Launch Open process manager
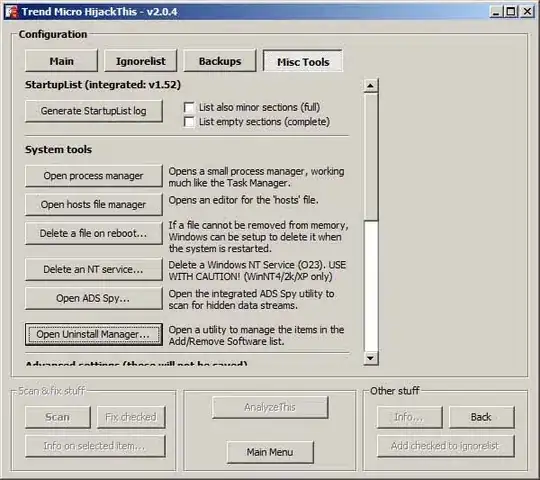This screenshot has width=540, height=480. 94,176
